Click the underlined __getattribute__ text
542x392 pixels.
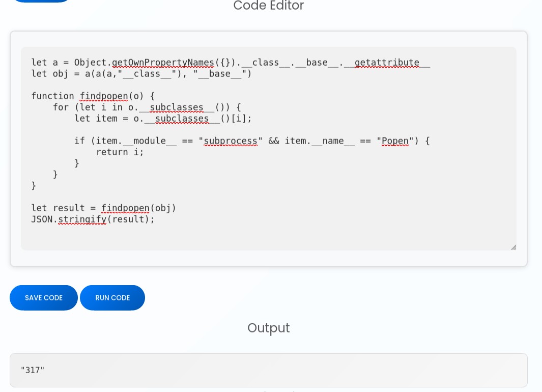(387, 63)
